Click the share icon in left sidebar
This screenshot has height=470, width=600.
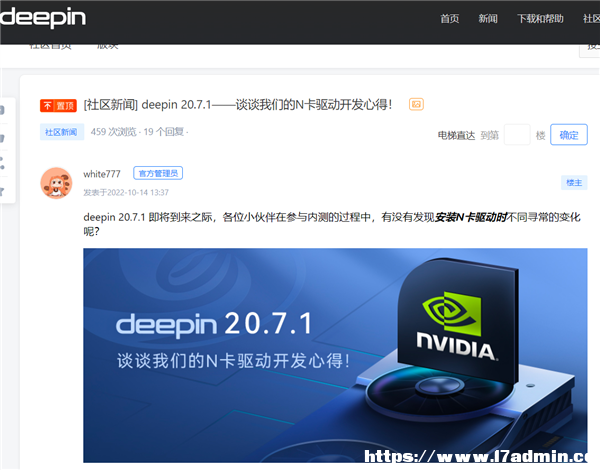[x=2, y=163]
